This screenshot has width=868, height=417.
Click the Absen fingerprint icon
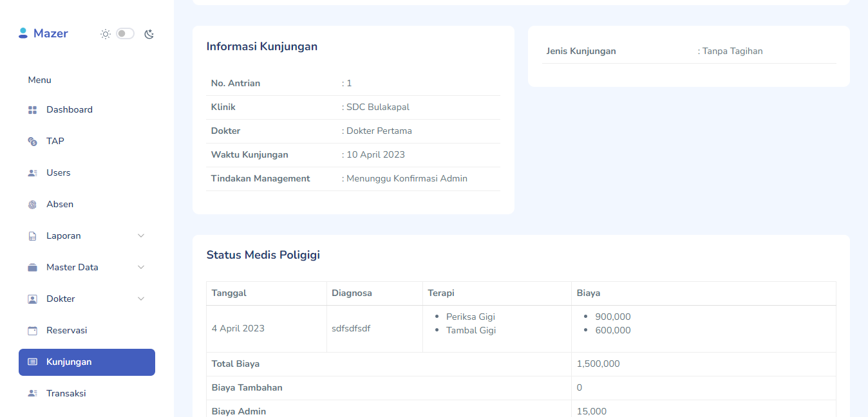[32, 205]
